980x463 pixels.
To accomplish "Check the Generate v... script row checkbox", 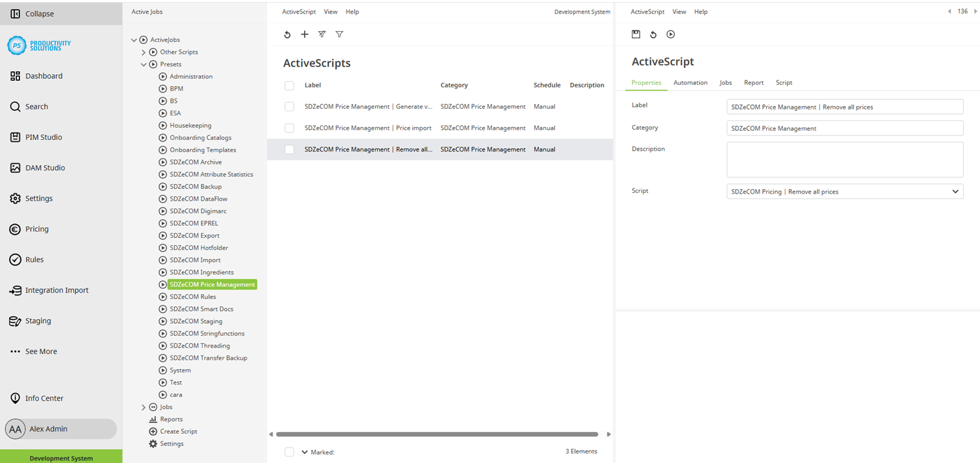I will coord(289,106).
